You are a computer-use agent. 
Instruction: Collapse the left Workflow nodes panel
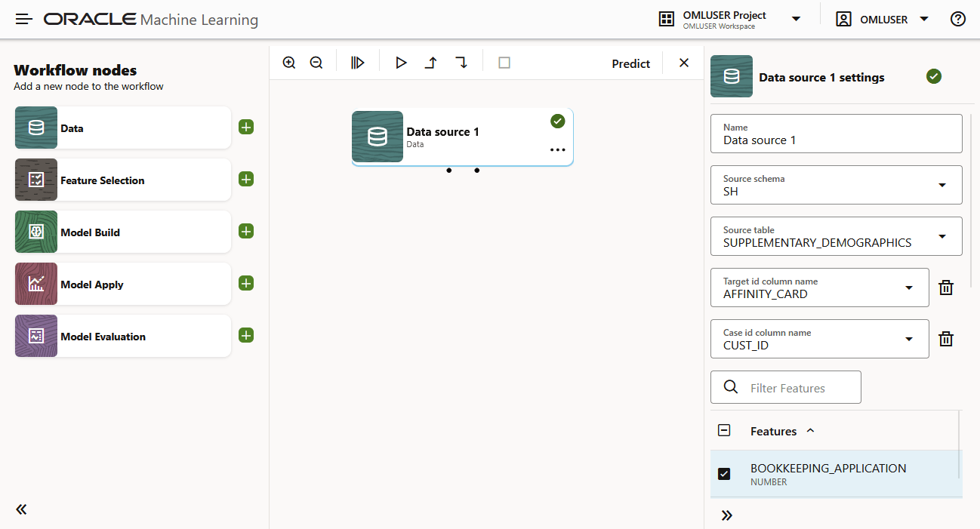pyautogui.click(x=21, y=509)
